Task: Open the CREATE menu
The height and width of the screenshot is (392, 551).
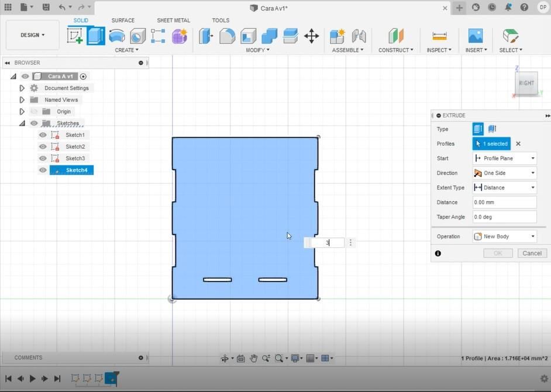Action: pyautogui.click(x=126, y=50)
